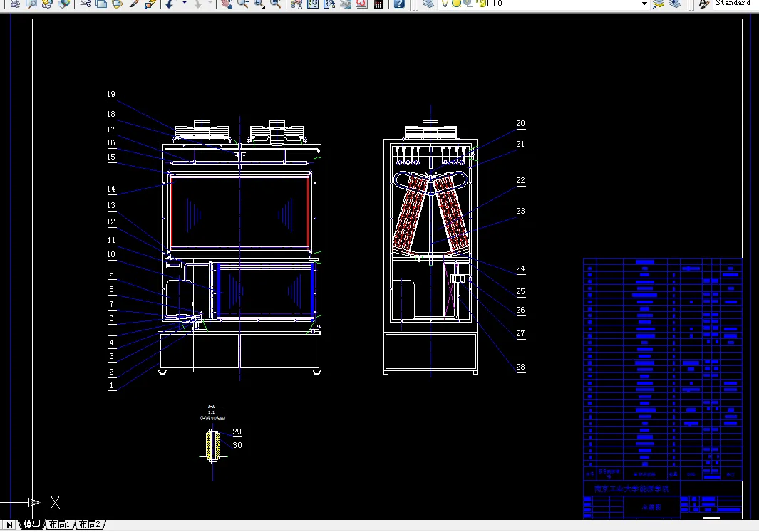The image size is (759, 532).
Task: Open Plot Preview from the toolbar
Action: click(31, 4)
